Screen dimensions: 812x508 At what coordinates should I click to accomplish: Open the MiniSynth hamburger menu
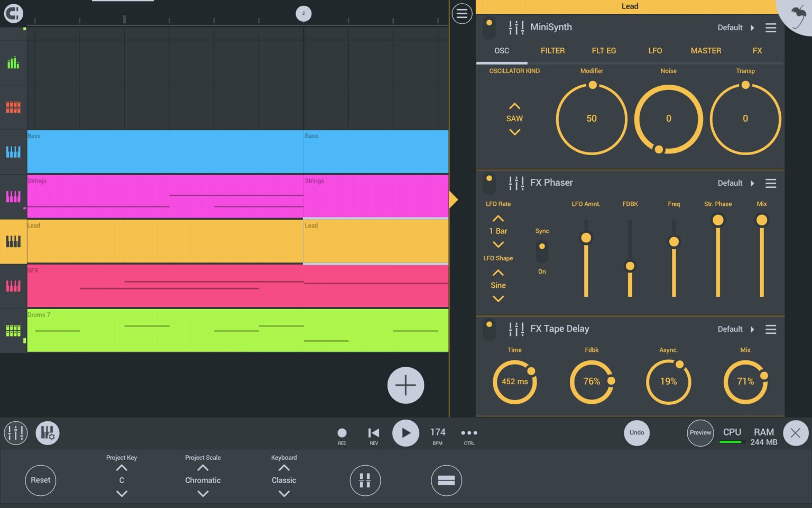pos(771,28)
